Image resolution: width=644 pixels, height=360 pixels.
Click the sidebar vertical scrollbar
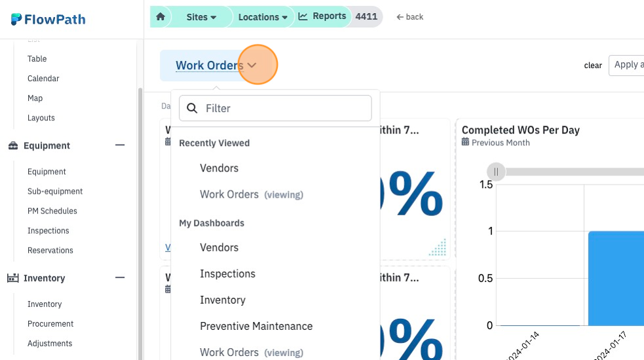(140, 224)
